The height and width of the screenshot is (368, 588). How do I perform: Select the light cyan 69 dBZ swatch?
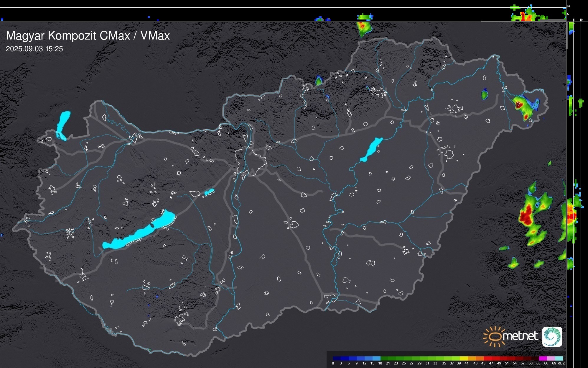click(559, 359)
